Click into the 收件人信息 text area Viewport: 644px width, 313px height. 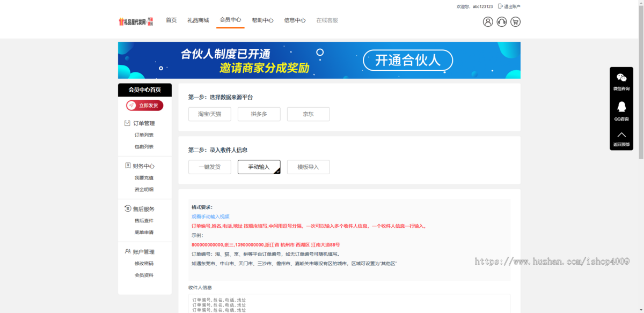pos(349,303)
